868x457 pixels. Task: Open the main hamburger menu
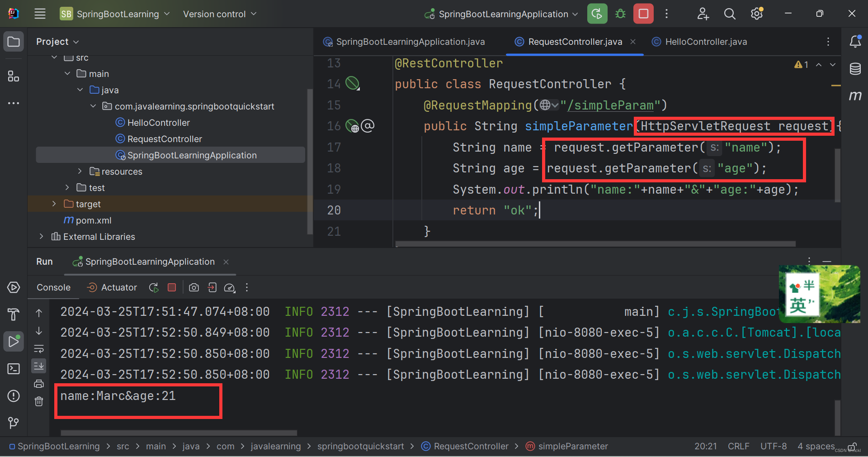pyautogui.click(x=40, y=14)
